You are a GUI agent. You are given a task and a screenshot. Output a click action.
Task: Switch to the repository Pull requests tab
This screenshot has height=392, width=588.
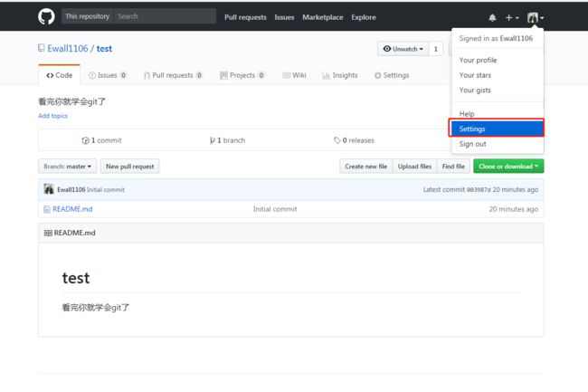pyautogui.click(x=174, y=75)
